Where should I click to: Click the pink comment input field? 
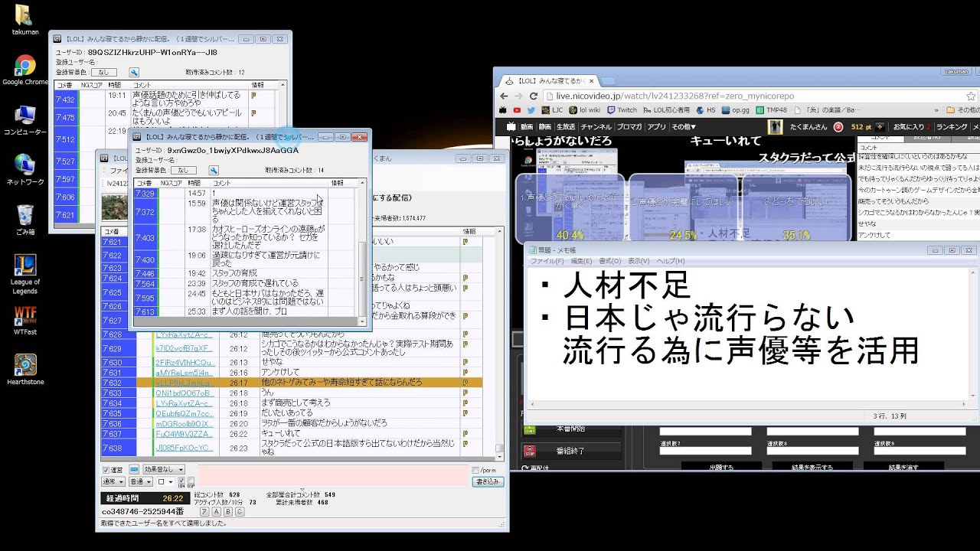click(x=334, y=476)
